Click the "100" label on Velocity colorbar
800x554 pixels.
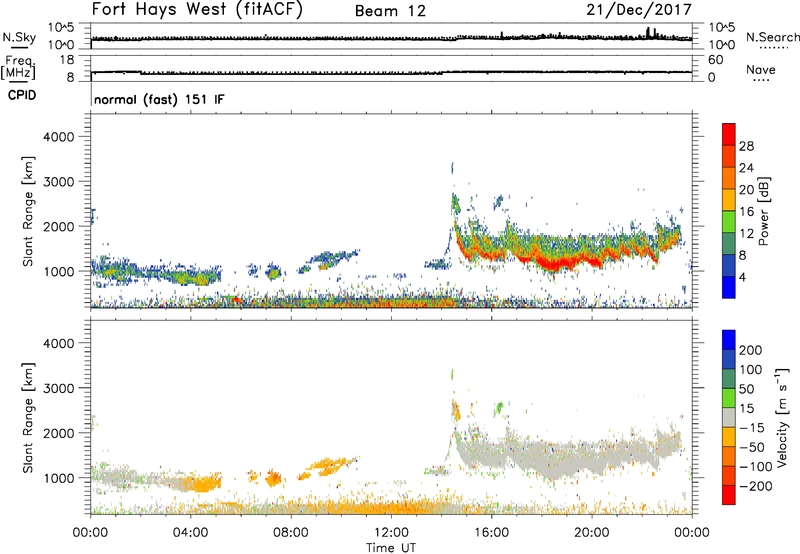pos(751,370)
